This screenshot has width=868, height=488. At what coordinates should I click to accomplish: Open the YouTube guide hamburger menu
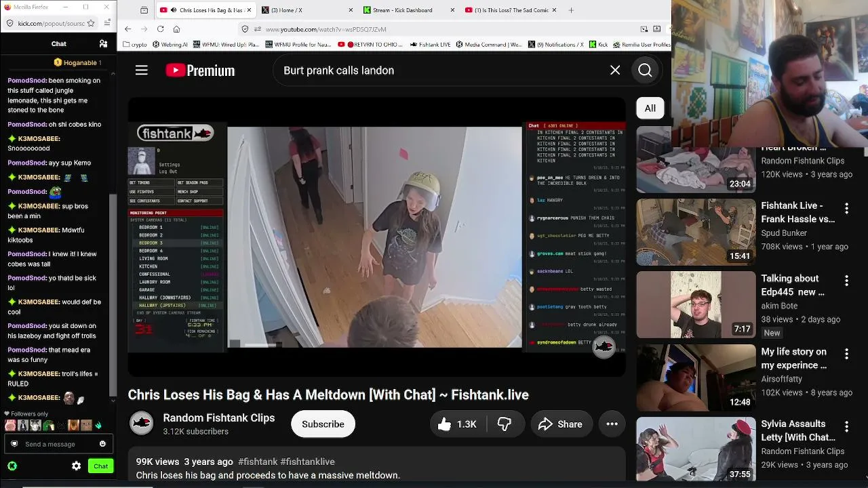pos(141,70)
